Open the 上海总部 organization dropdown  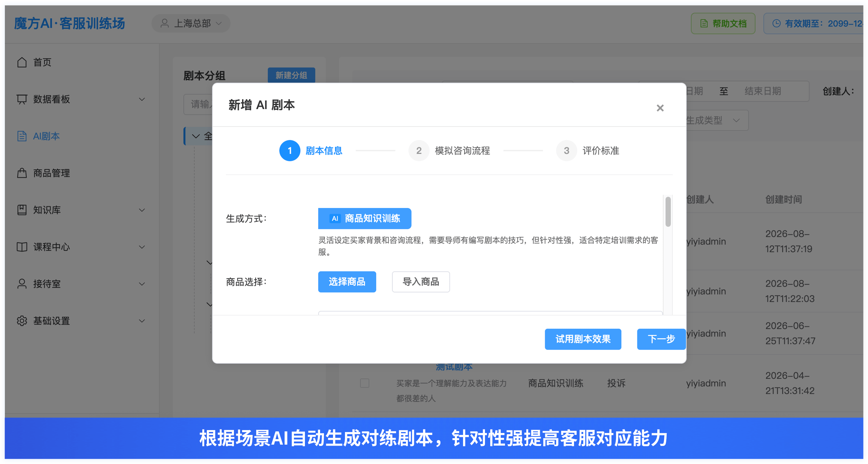tap(191, 23)
